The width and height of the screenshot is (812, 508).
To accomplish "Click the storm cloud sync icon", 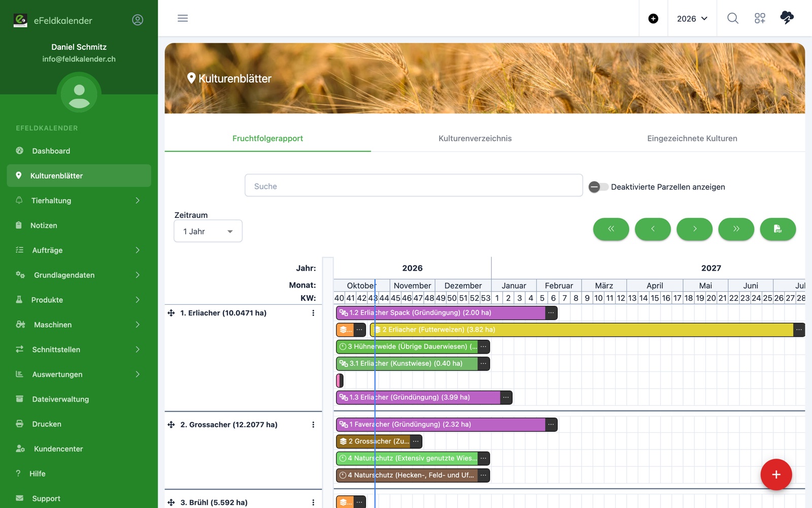I will [787, 18].
